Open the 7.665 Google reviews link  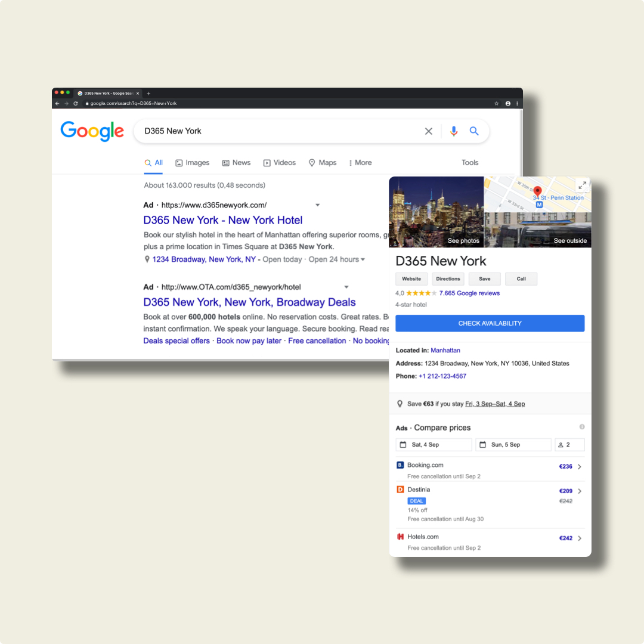click(x=469, y=293)
